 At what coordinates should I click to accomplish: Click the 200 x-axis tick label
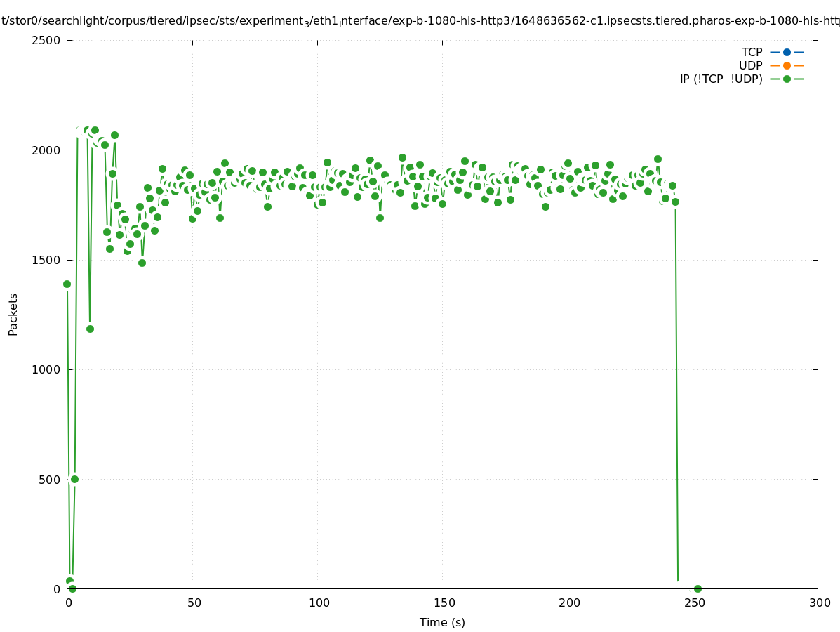click(x=568, y=603)
